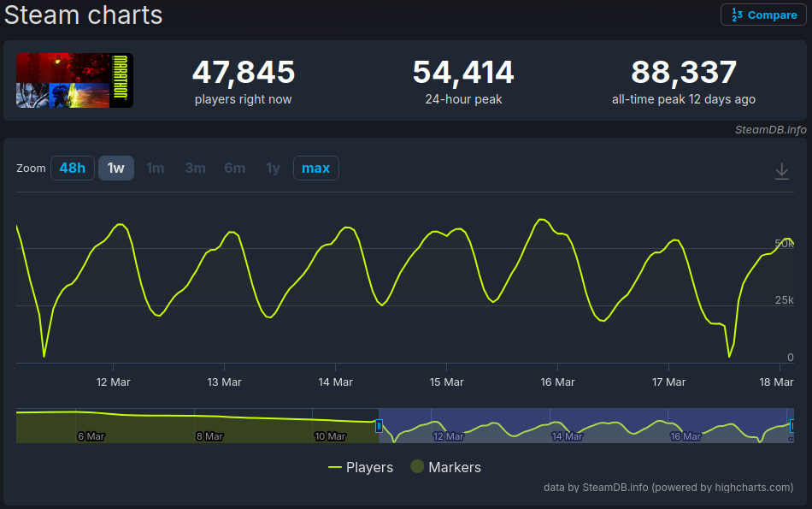Set zoom range to 48h
The width and height of the screenshot is (812, 509).
pyautogui.click(x=73, y=168)
